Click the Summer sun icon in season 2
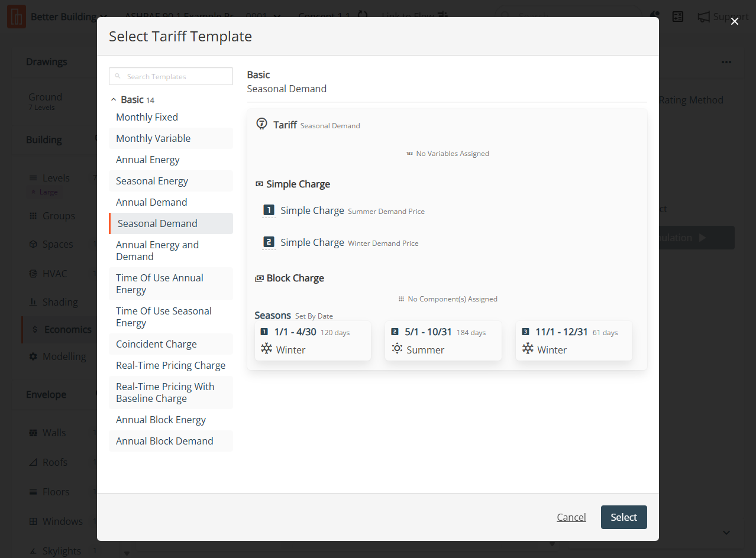This screenshot has width=756, height=558. pos(397,349)
